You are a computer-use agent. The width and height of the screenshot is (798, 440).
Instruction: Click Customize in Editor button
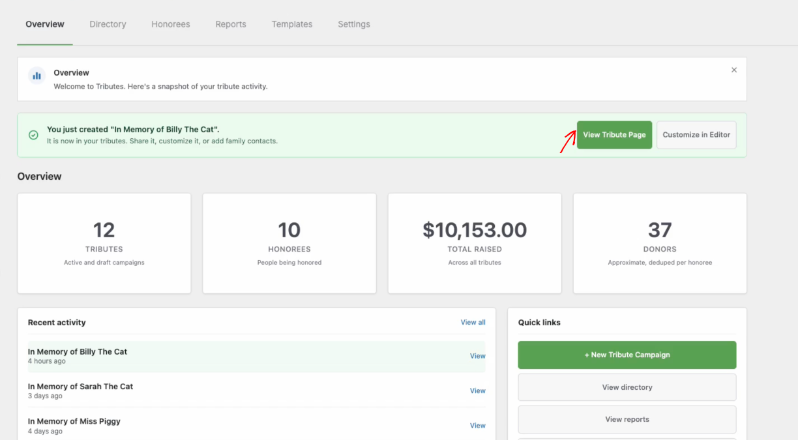696,135
